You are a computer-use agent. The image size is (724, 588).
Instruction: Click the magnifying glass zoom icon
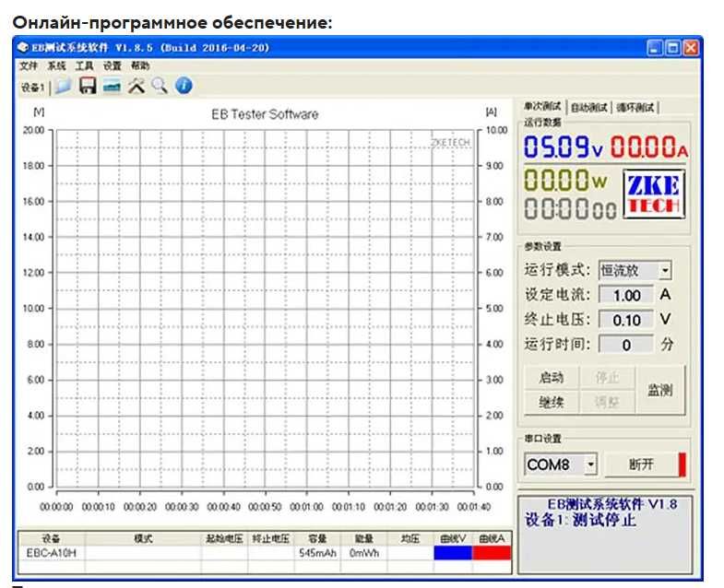(160, 86)
